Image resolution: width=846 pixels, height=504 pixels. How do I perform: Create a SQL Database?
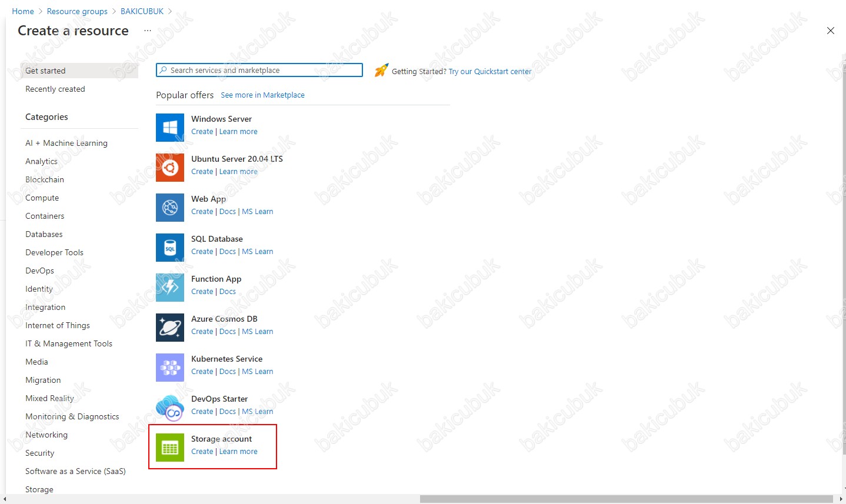point(202,252)
